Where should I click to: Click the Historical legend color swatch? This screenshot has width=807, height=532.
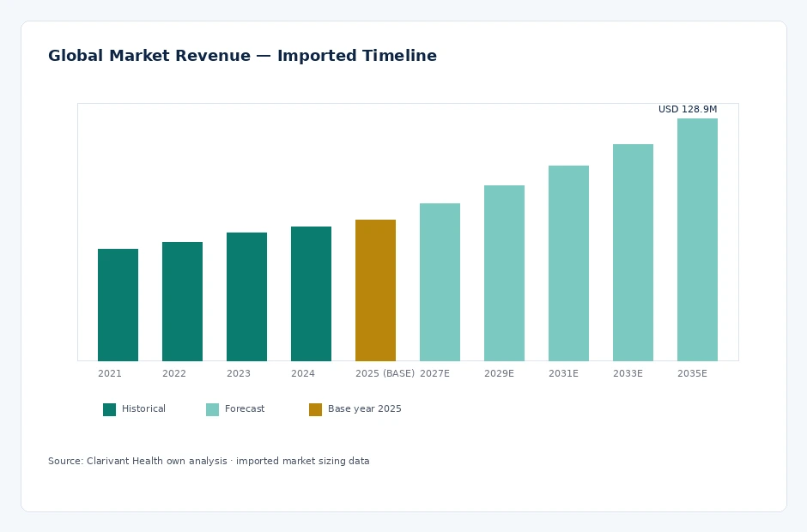109,409
